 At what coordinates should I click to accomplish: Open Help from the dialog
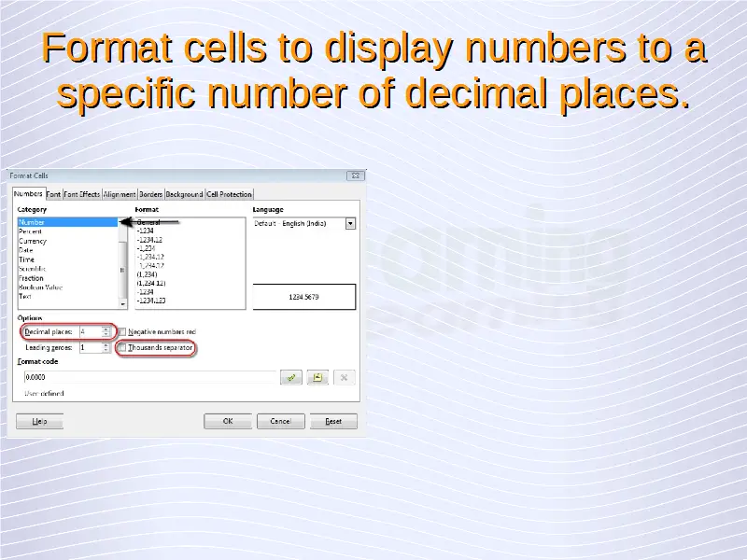39,421
